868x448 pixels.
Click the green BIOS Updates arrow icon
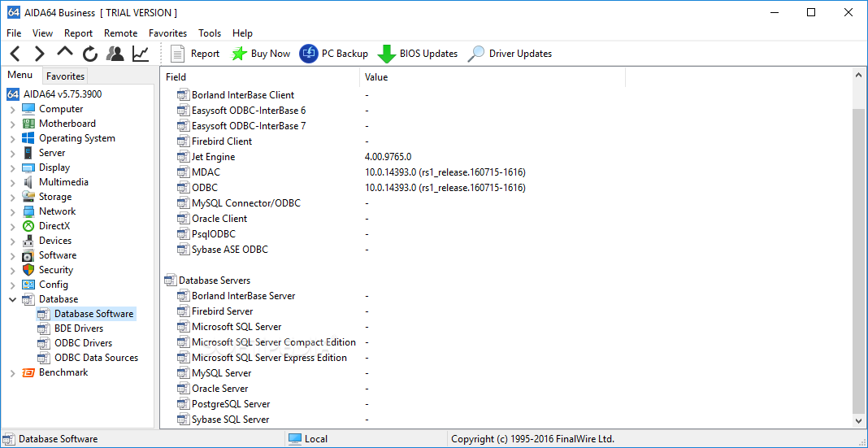tap(386, 54)
